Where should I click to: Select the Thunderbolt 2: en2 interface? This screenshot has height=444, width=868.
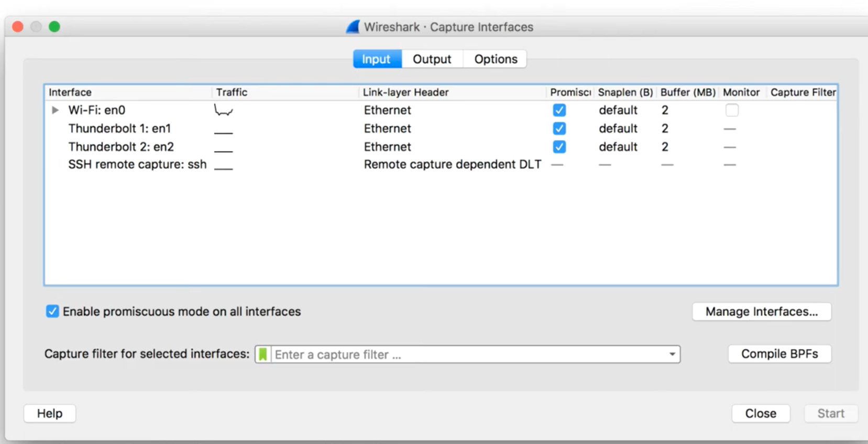click(x=121, y=147)
